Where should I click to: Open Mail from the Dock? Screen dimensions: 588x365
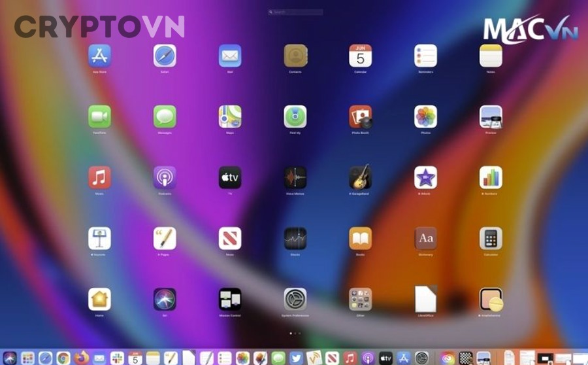coord(99,358)
